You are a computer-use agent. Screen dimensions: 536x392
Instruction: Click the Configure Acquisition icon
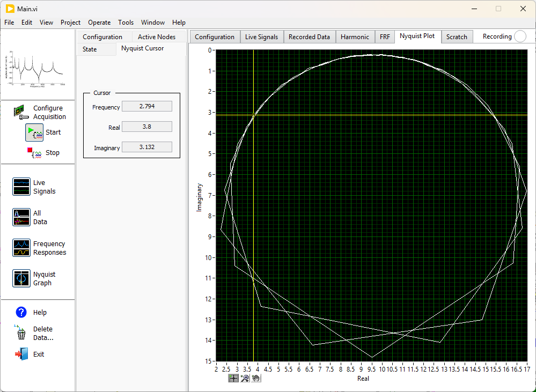[x=21, y=113]
